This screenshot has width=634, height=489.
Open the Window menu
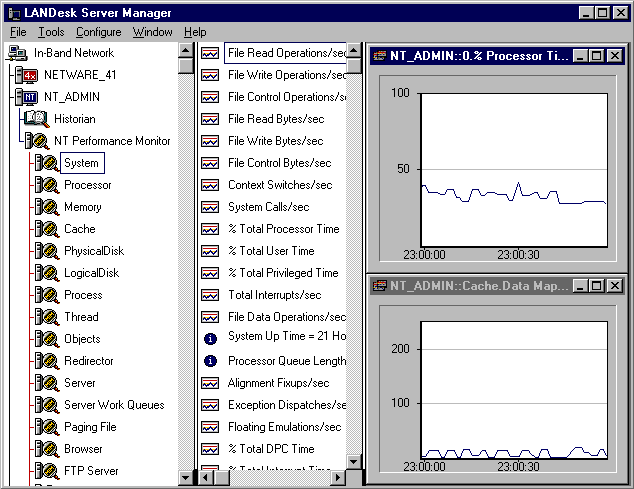152,32
